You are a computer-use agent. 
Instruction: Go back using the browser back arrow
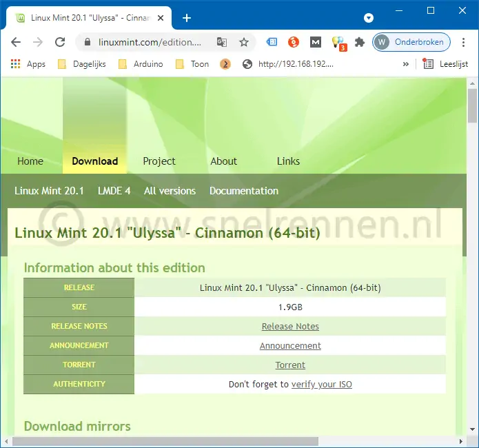(x=16, y=42)
